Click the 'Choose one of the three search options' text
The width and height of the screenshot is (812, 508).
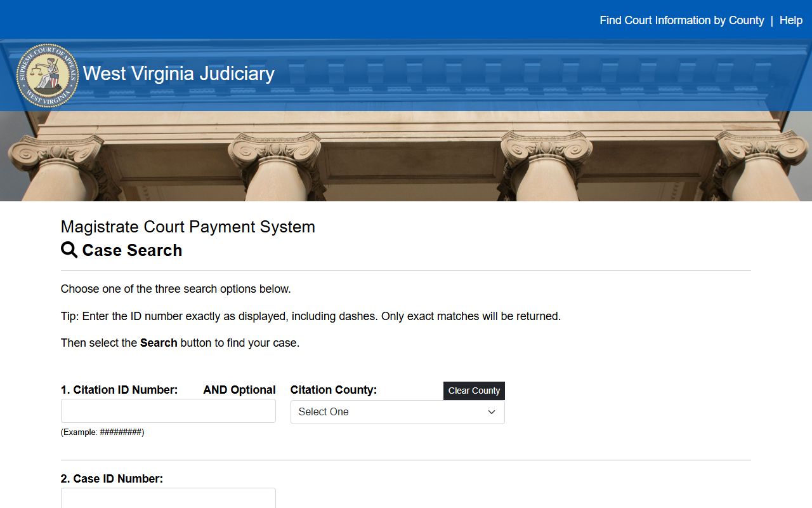click(x=176, y=289)
